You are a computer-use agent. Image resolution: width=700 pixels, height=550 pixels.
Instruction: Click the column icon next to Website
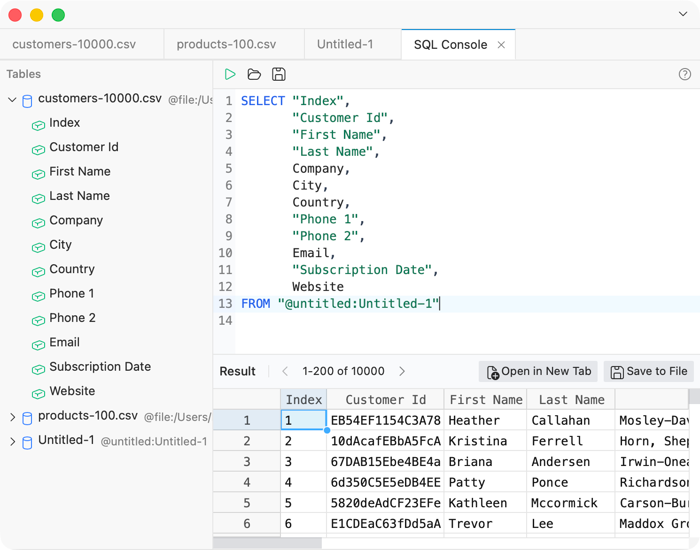point(38,394)
